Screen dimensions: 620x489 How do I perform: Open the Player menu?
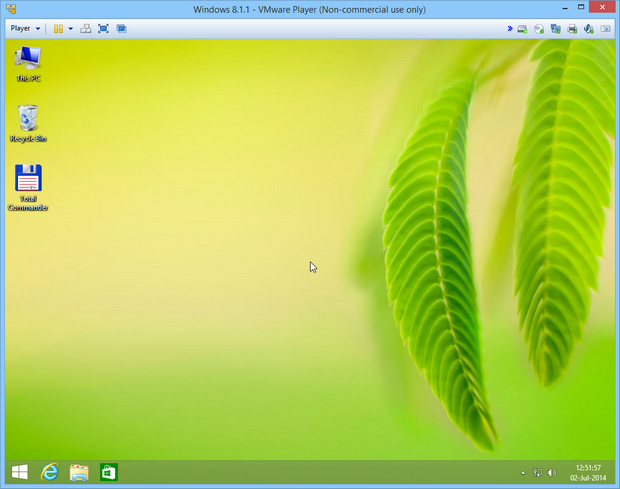[x=25, y=28]
